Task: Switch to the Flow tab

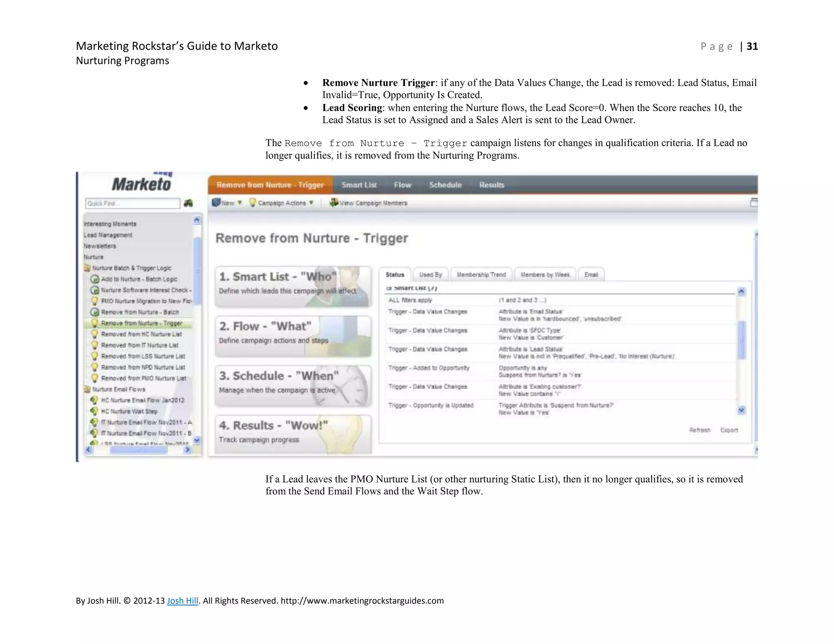Action: click(x=402, y=185)
